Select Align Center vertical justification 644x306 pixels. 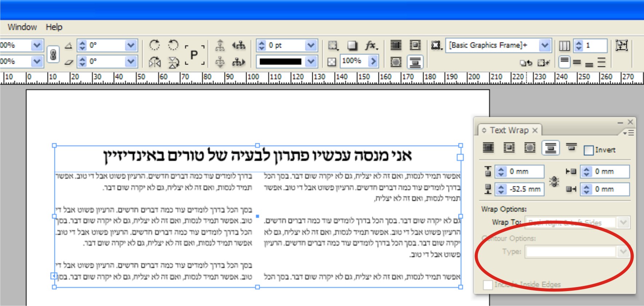[577, 62]
